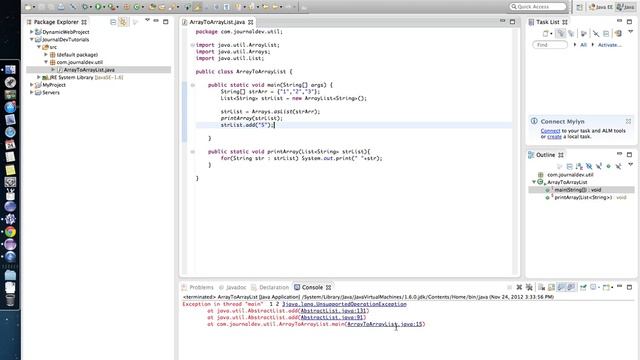Expand the DynamicWebProject tree node
Image resolution: width=640 pixels, height=360 pixels.
(x=31, y=31)
